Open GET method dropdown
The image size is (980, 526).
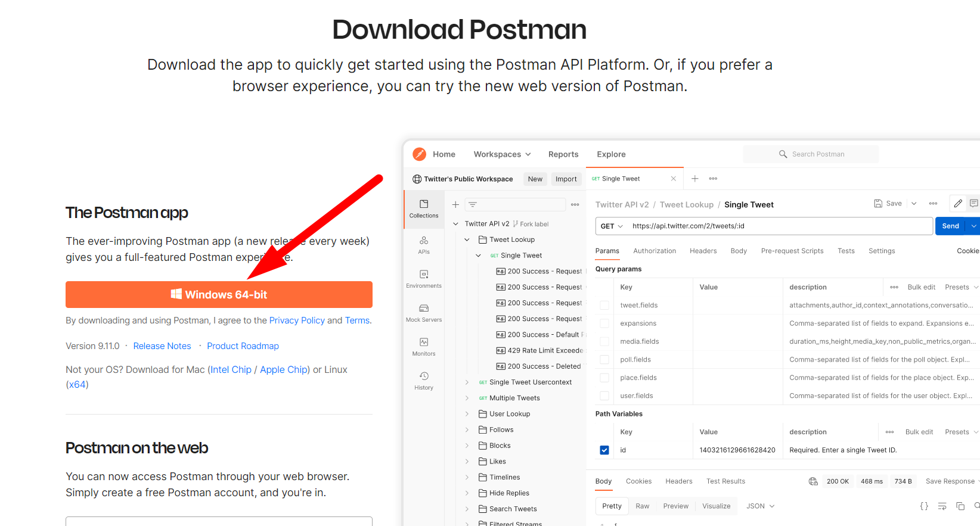pyautogui.click(x=612, y=226)
